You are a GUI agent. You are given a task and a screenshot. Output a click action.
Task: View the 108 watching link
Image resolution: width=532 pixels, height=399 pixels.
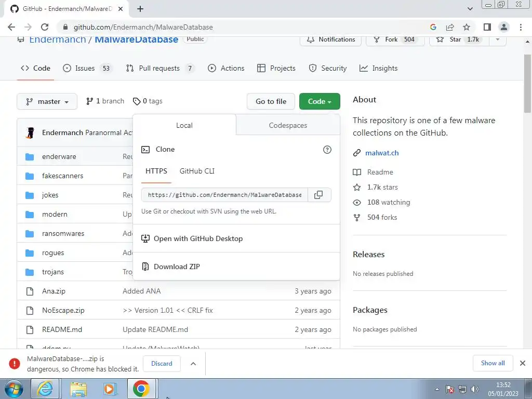click(389, 202)
